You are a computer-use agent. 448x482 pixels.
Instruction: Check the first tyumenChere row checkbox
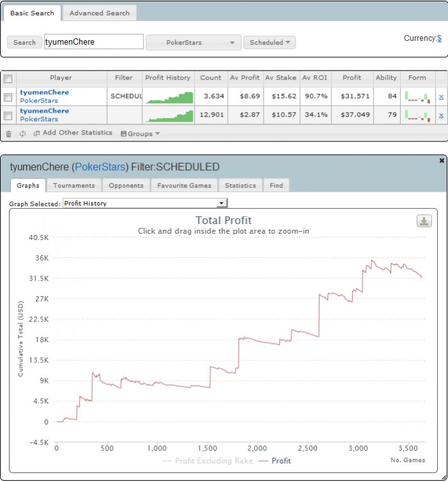click(8, 97)
